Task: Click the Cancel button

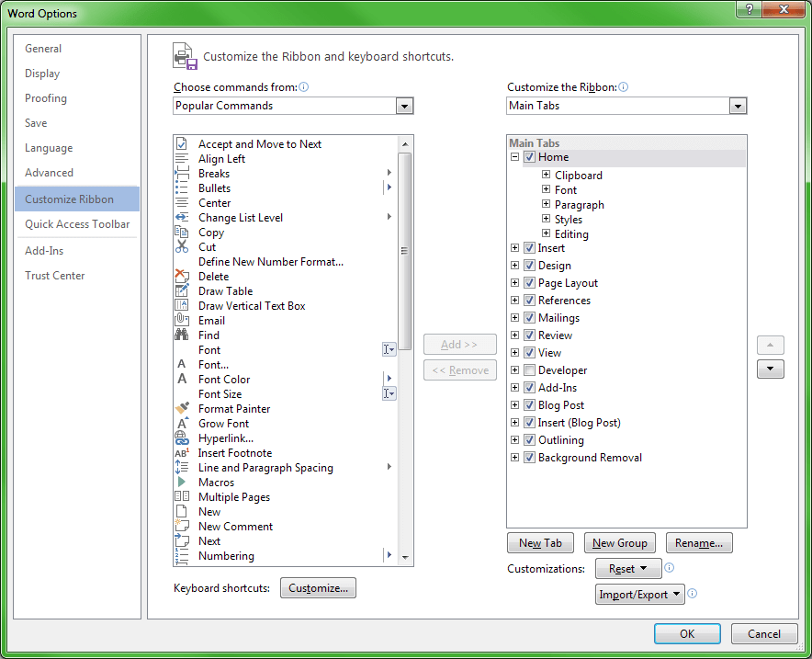Action: click(x=764, y=633)
